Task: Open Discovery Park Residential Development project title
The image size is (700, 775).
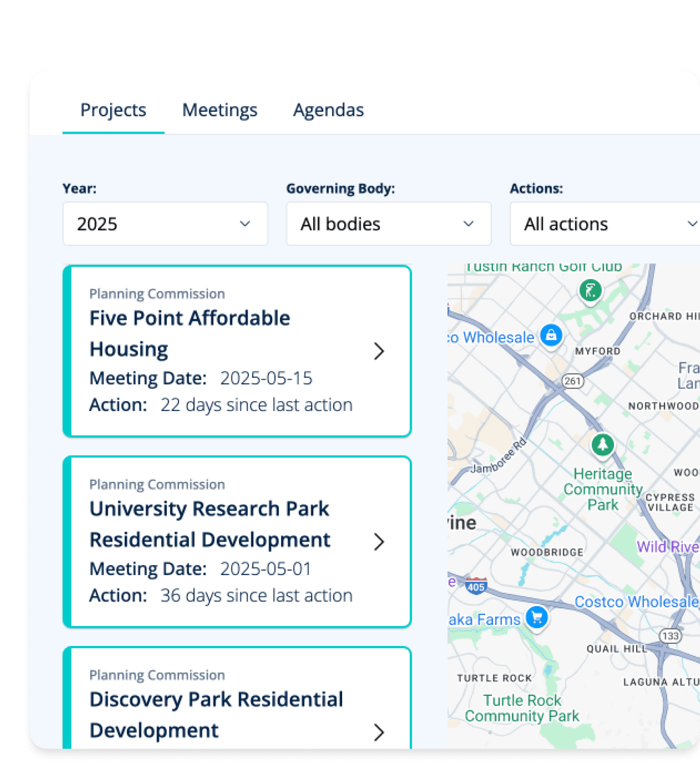Action: coord(217,715)
